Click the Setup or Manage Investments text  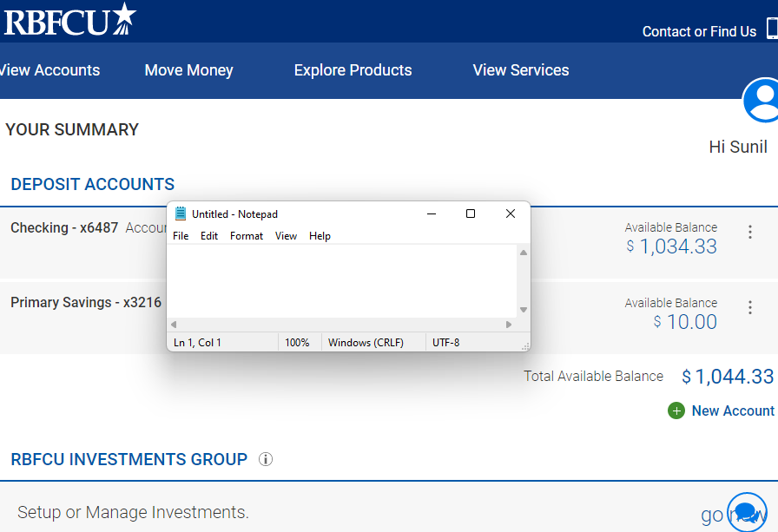click(x=133, y=512)
